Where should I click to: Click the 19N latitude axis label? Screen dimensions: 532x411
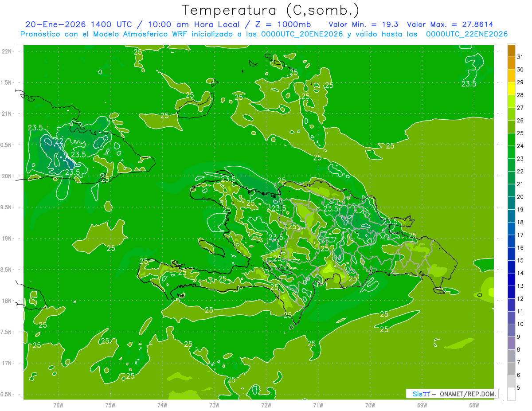click(8, 239)
